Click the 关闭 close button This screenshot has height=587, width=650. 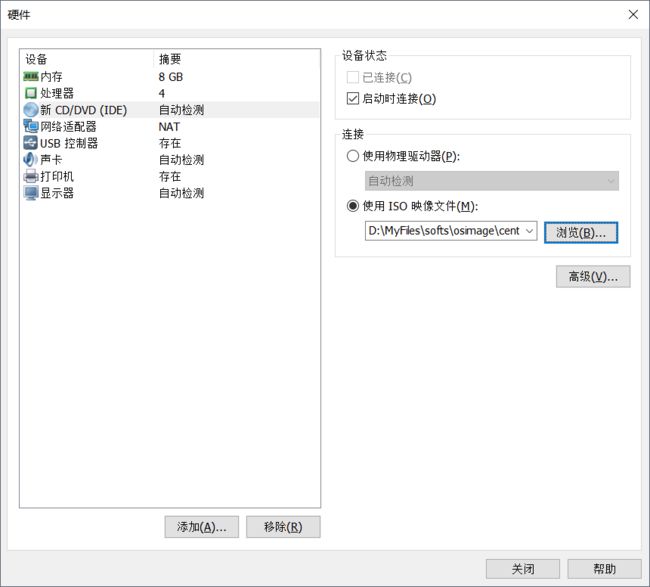pos(523,569)
